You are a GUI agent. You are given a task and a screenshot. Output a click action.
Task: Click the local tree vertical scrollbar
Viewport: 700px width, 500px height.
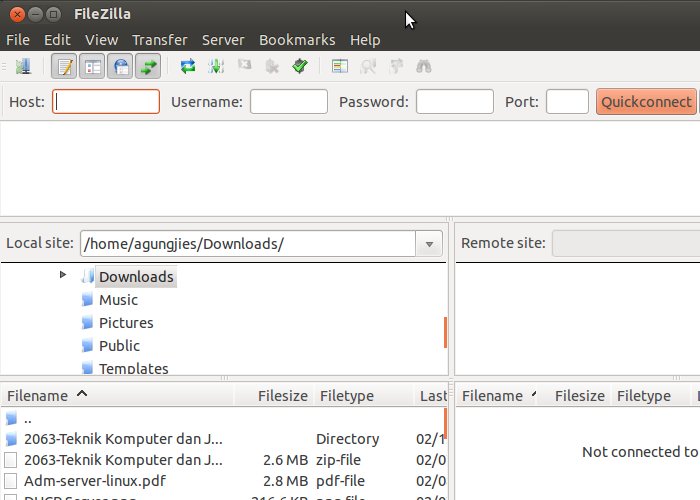445,332
